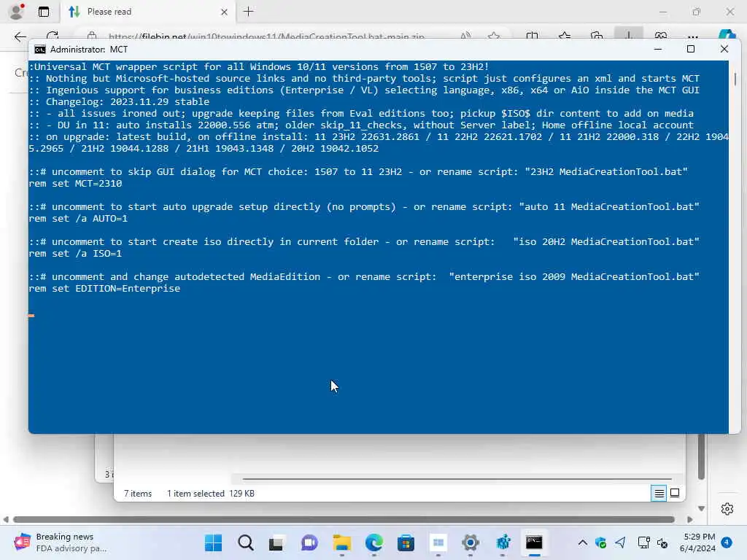This screenshot has width=747, height=560.
Task: Click 'rem set EDITION=Enterprise' line
Action: tap(104, 289)
